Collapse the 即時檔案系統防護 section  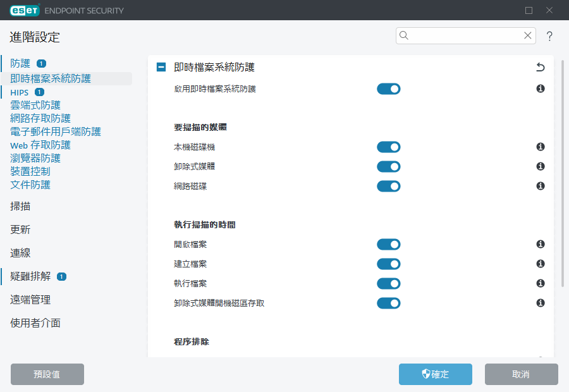(161, 67)
